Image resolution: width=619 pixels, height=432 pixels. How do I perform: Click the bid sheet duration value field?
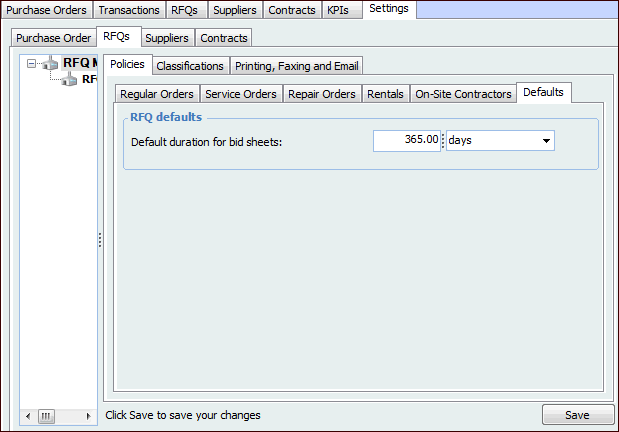(x=407, y=141)
